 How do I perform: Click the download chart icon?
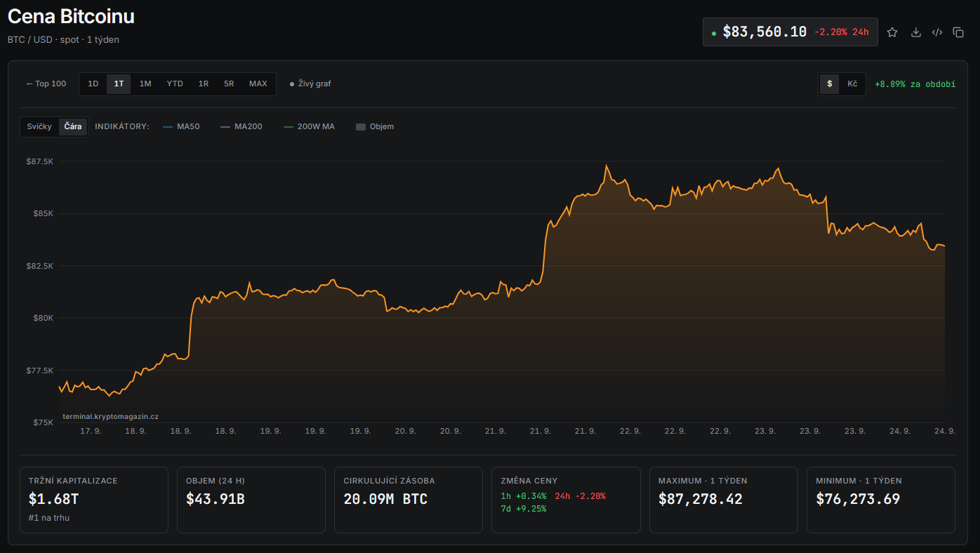point(915,32)
